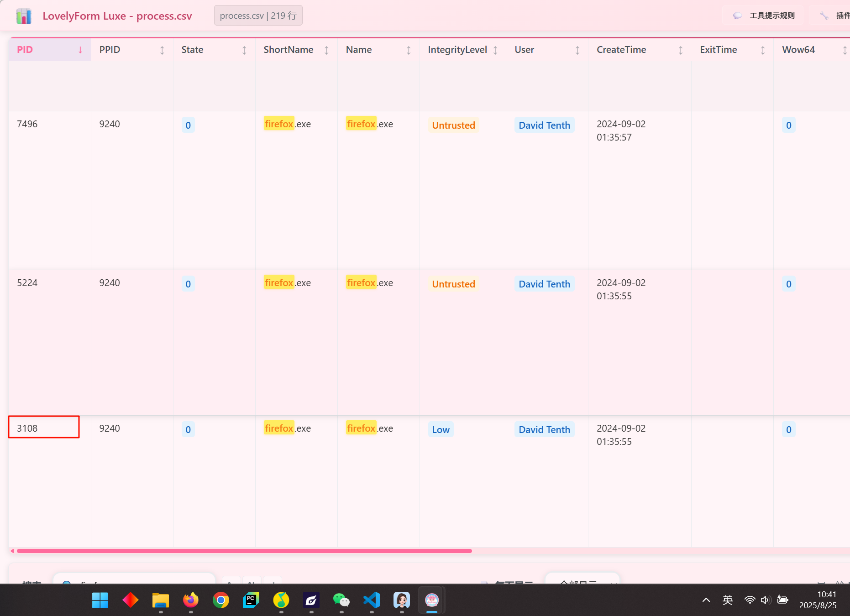Open the feather pen app in taskbar
Image resolution: width=850 pixels, height=616 pixels.
tap(311, 600)
